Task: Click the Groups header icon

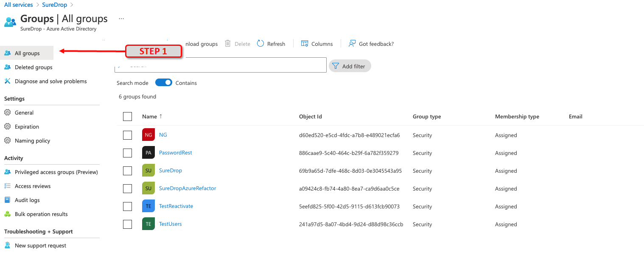Action: coord(10,22)
